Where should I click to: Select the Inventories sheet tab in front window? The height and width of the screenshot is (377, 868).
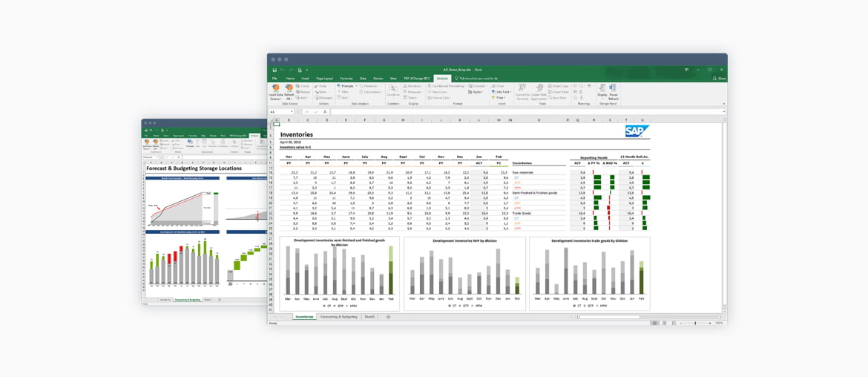click(x=304, y=317)
